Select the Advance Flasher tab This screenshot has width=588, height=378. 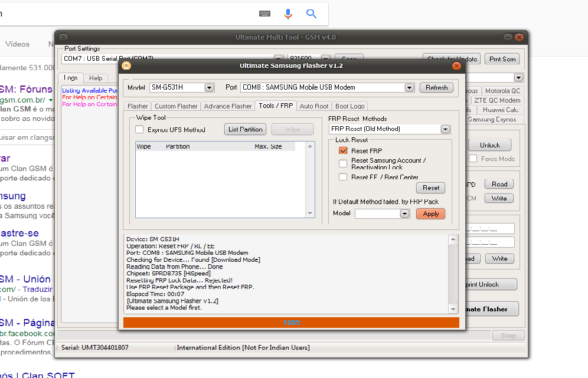(228, 106)
